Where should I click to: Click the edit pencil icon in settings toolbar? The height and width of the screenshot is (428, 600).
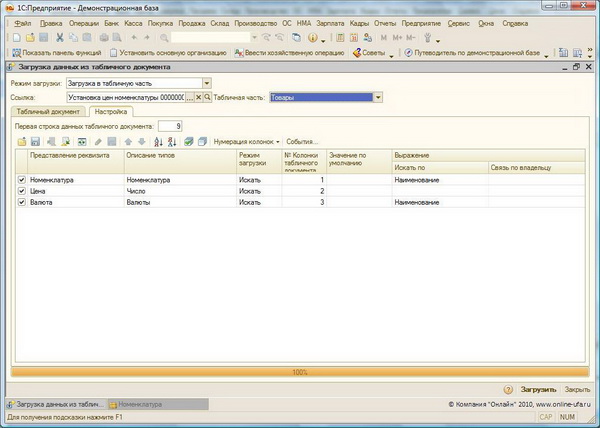tap(98, 142)
